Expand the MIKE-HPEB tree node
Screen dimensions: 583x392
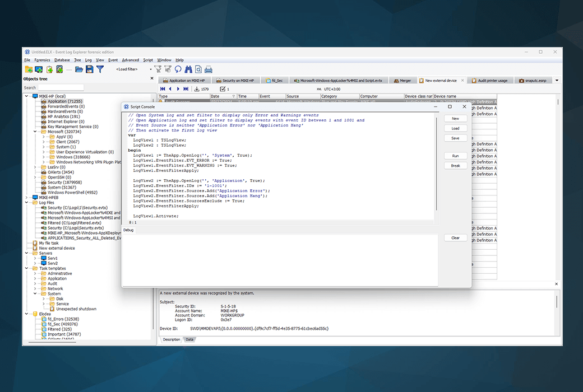click(x=27, y=198)
